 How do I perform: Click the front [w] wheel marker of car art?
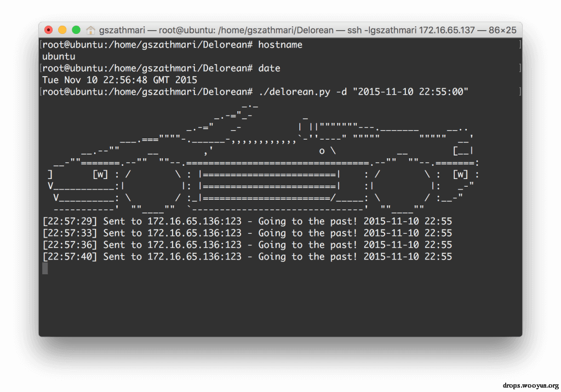point(100,174)
